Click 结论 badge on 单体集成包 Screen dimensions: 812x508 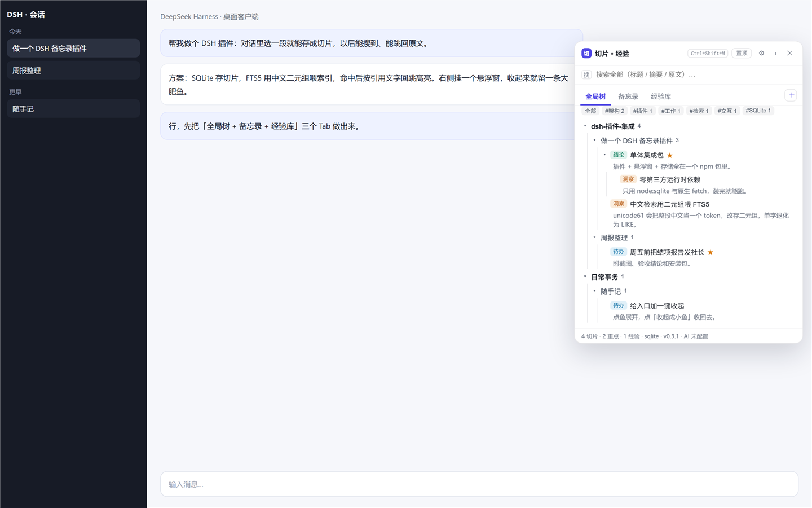click(x=619, y=155)
